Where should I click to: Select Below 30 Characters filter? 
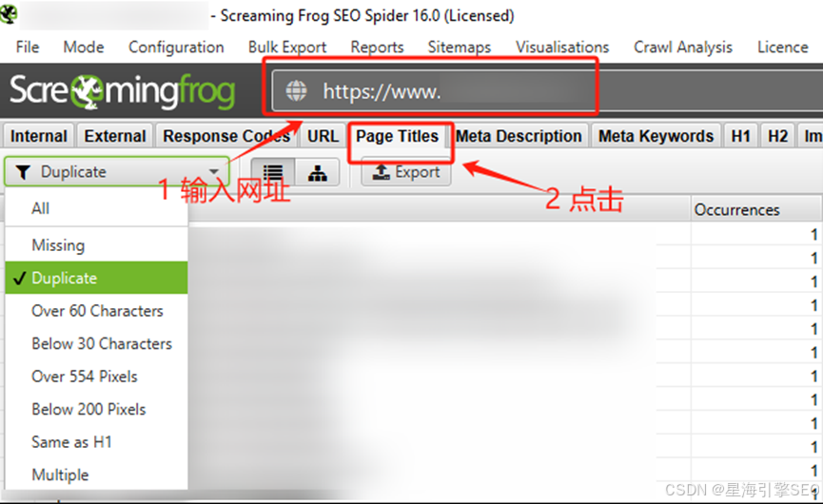click(x=97, y=343)
